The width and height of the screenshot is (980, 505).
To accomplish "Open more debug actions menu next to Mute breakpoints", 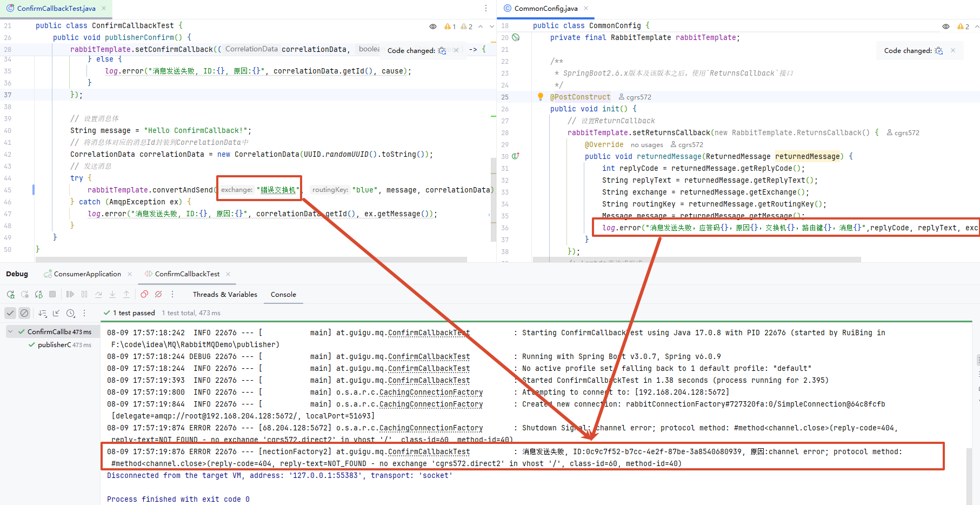I will (x=172, y=295).
